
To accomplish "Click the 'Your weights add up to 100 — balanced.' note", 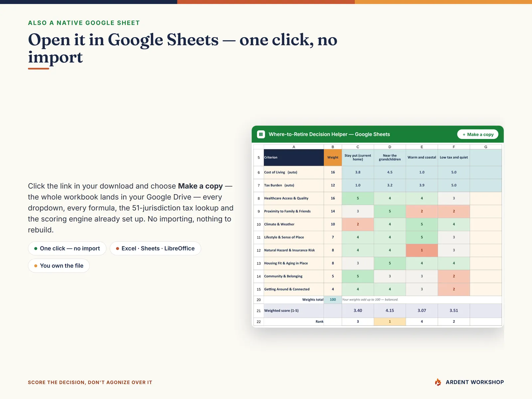I will (370, 300).
